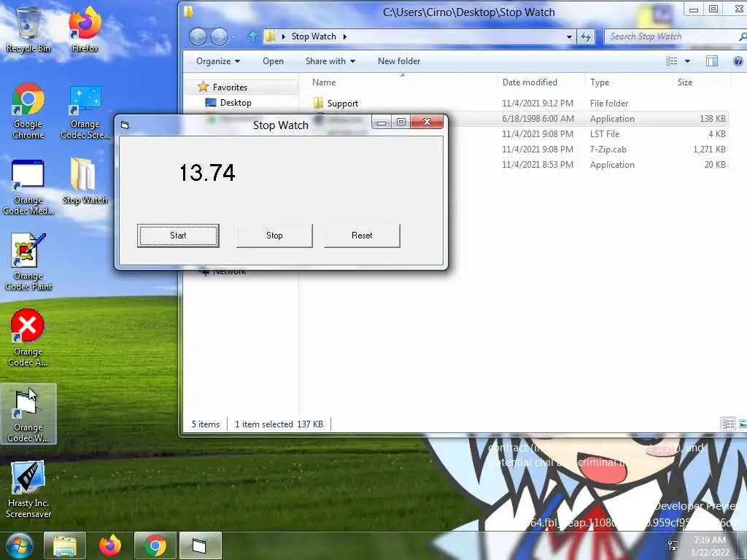Expand the view options dropdown arrow
Screen dimensions: 747x560
(687, 61)
